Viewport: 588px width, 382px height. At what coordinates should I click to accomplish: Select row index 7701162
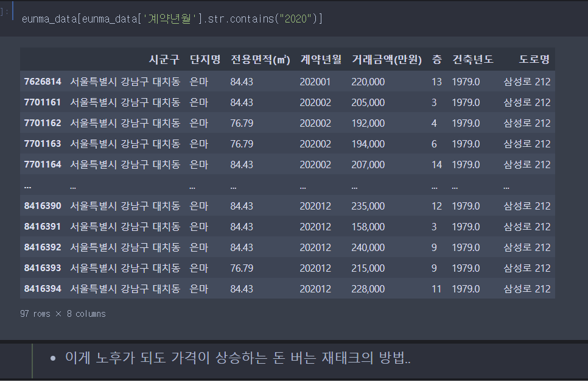coord(43,122)
